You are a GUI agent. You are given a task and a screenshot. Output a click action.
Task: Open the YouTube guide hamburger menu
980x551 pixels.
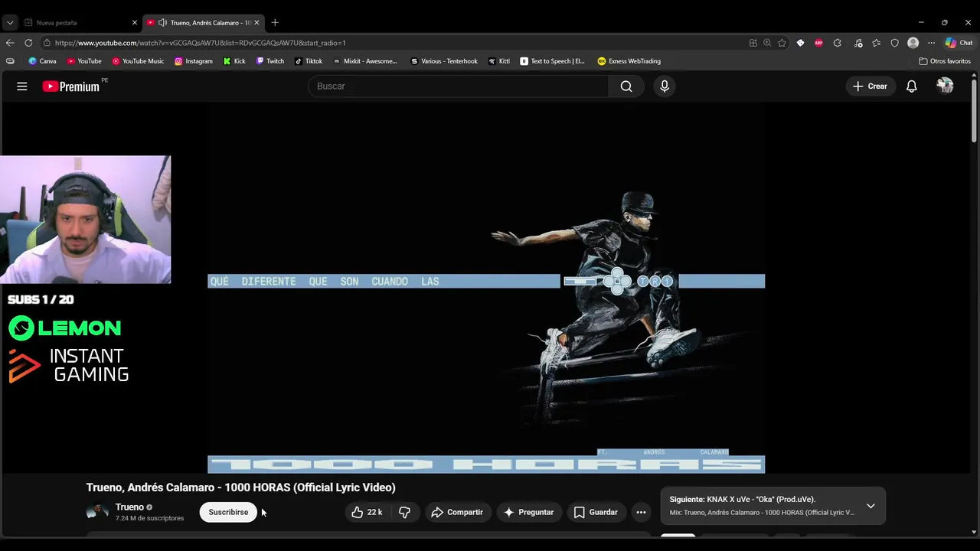(x=22, y=86)
